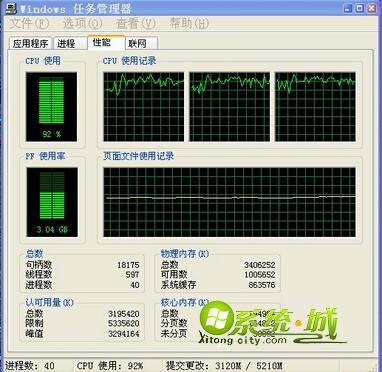Screen dimensions: 382x372
Task: Click the 系统缓存 label
Action: 178,285
